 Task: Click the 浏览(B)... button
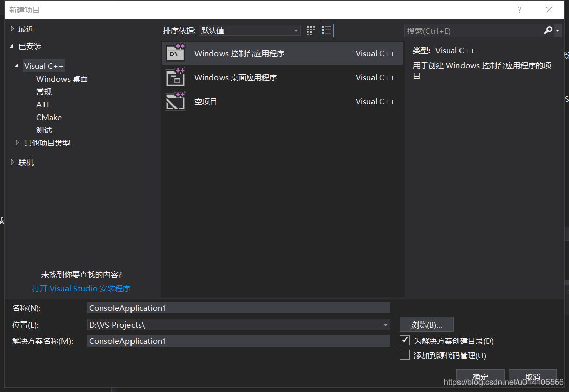click(x=427, y=325)
